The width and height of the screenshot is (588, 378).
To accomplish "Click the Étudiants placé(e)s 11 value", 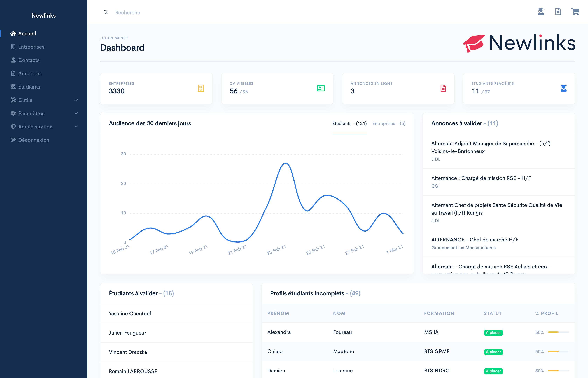I will coord(475,91).
